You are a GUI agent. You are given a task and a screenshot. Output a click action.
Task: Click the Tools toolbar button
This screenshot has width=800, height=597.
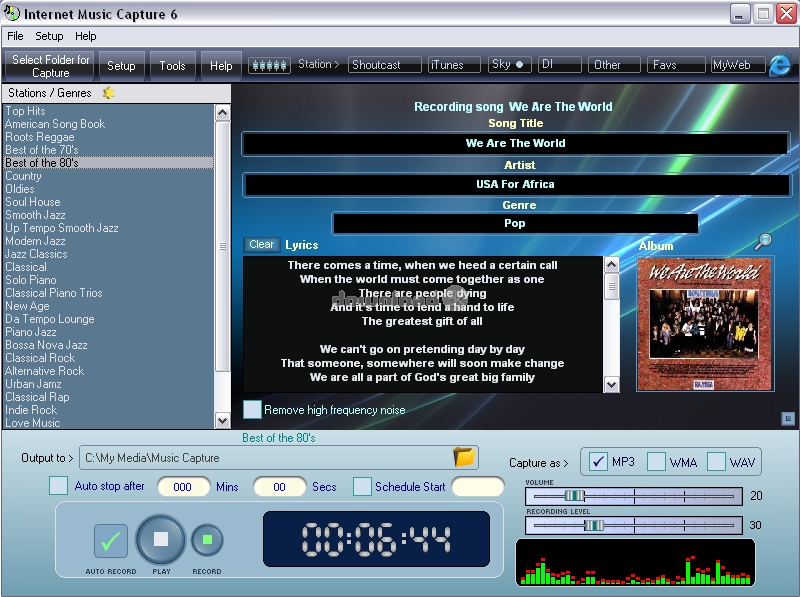[x=172, y=66]
